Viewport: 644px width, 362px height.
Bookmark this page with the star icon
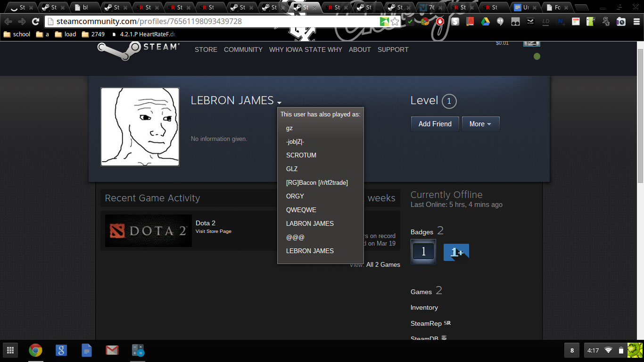point(395,21)
